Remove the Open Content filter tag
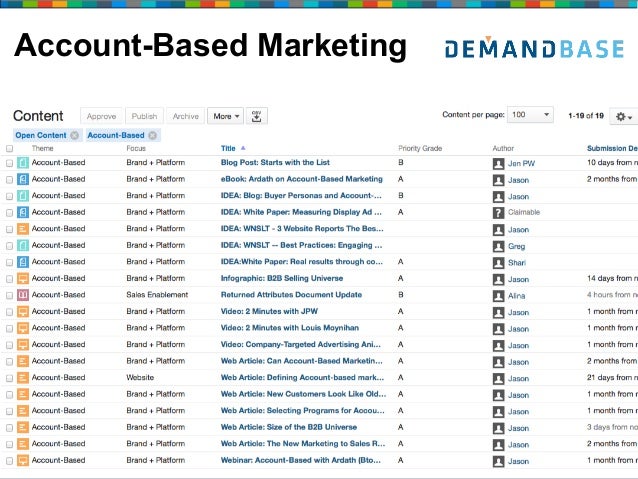This screenshot has width=638, height=479. (74, 135)
